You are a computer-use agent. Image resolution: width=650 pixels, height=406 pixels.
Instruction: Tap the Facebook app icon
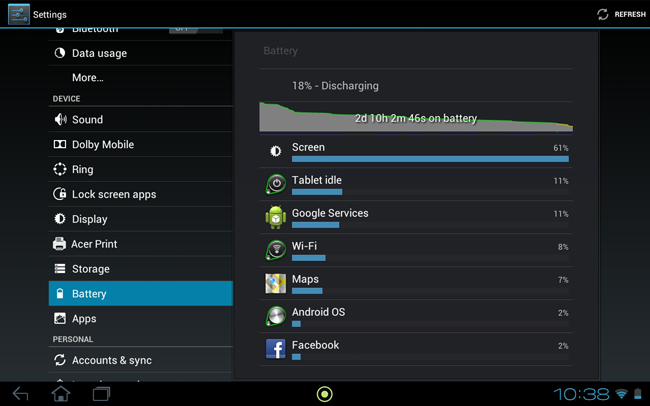point(276,349)
